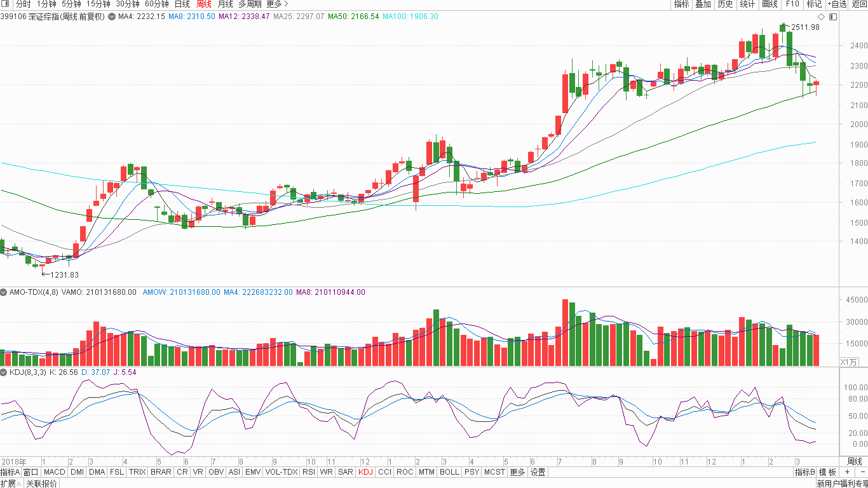Apply the OBV indicator

(216, 472)
